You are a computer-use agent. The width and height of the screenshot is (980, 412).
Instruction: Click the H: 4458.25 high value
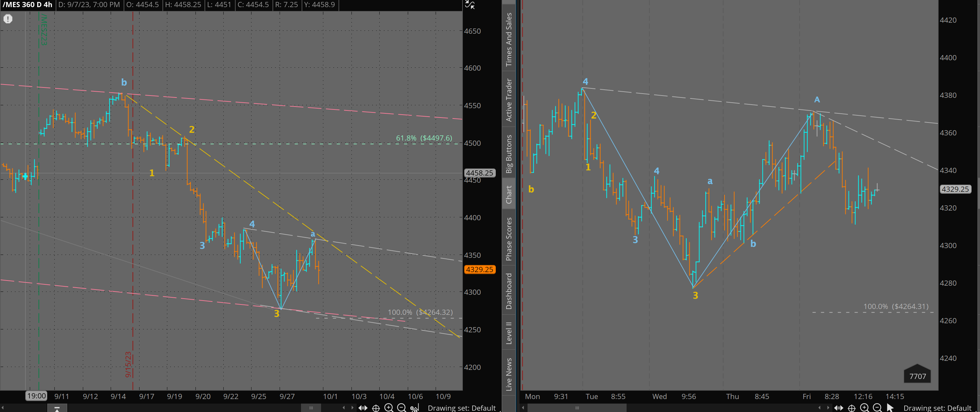183,5
